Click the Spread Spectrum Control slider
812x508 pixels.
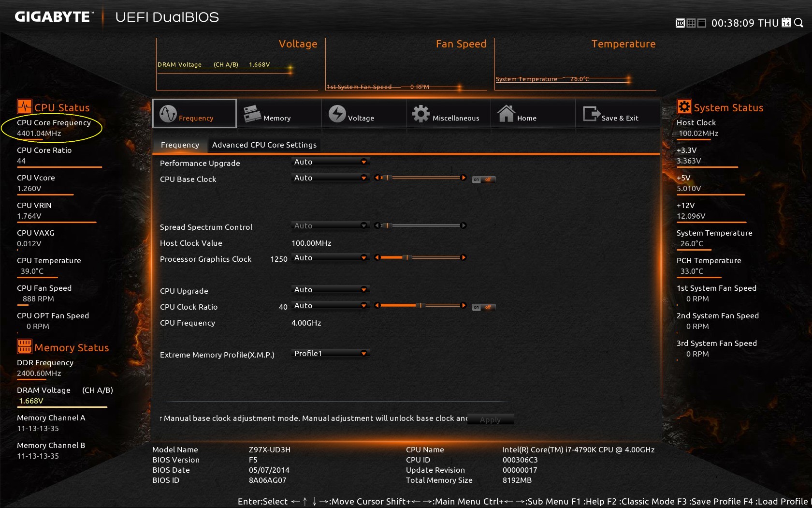tap(420, 225)
